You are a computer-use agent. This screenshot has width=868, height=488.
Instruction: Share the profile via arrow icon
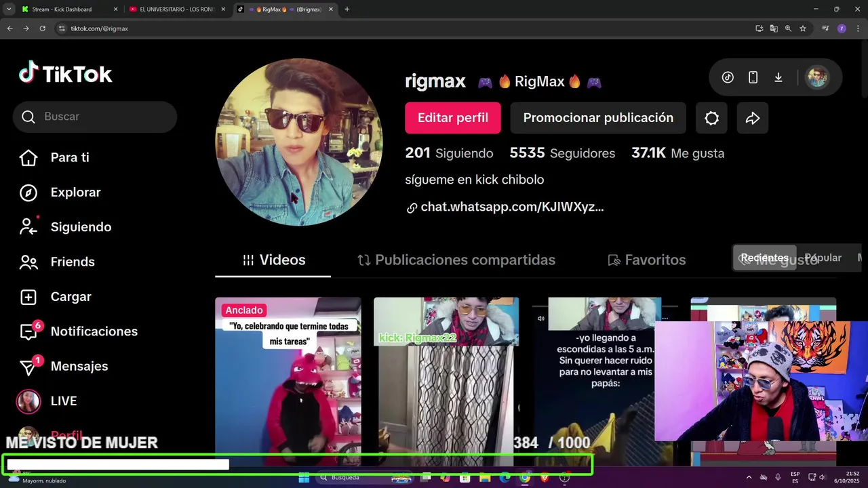pyautogui.click(x=753, y=118)
